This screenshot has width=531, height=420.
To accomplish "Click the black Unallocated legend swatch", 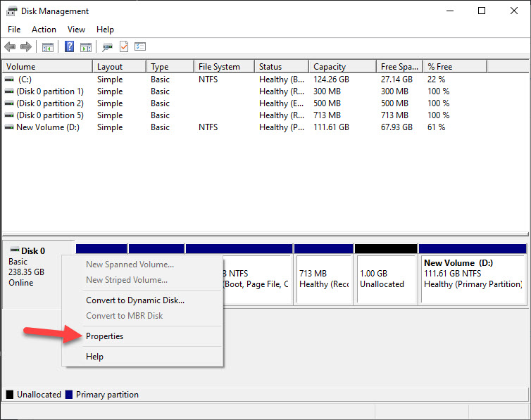I will (x=10, y=395).
